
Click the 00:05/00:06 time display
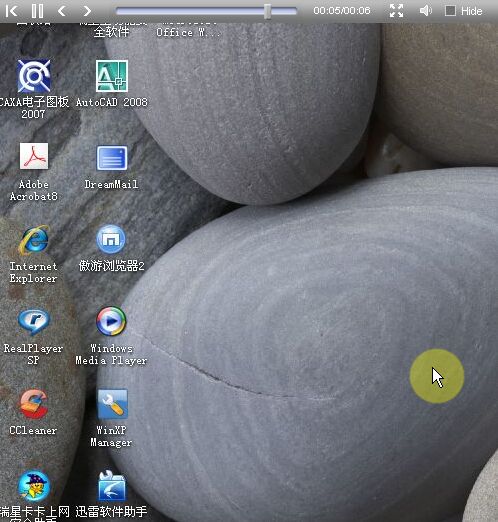click(x=342, y=11)
